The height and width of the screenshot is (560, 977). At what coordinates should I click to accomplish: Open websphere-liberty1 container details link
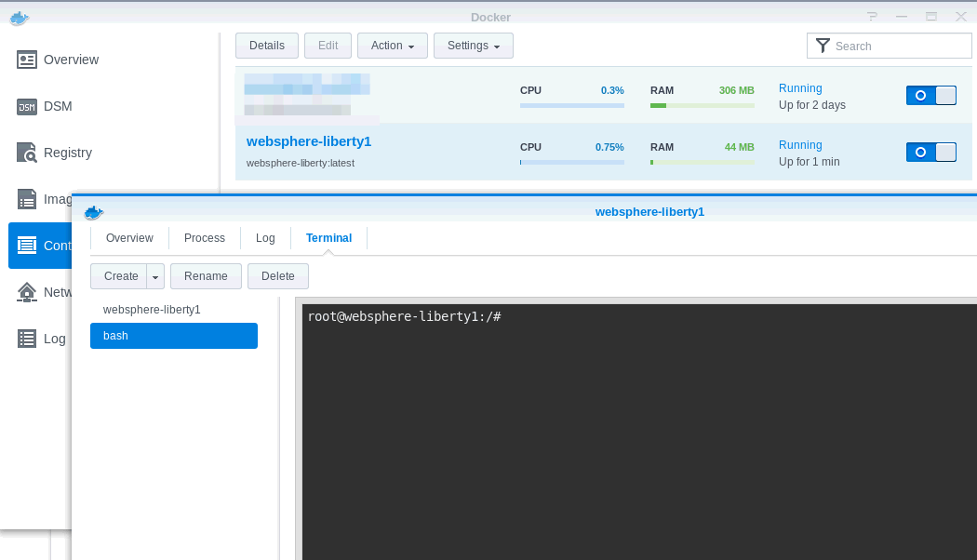(308, 141)
